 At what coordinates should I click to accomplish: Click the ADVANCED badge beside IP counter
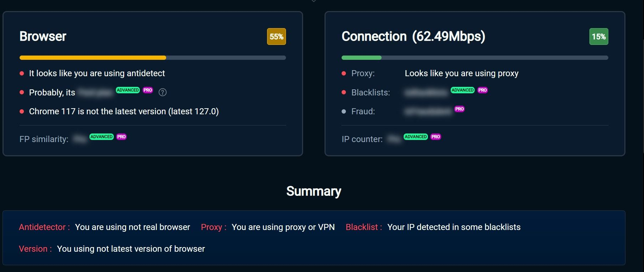pyautogui.click(x=416, y=137)
